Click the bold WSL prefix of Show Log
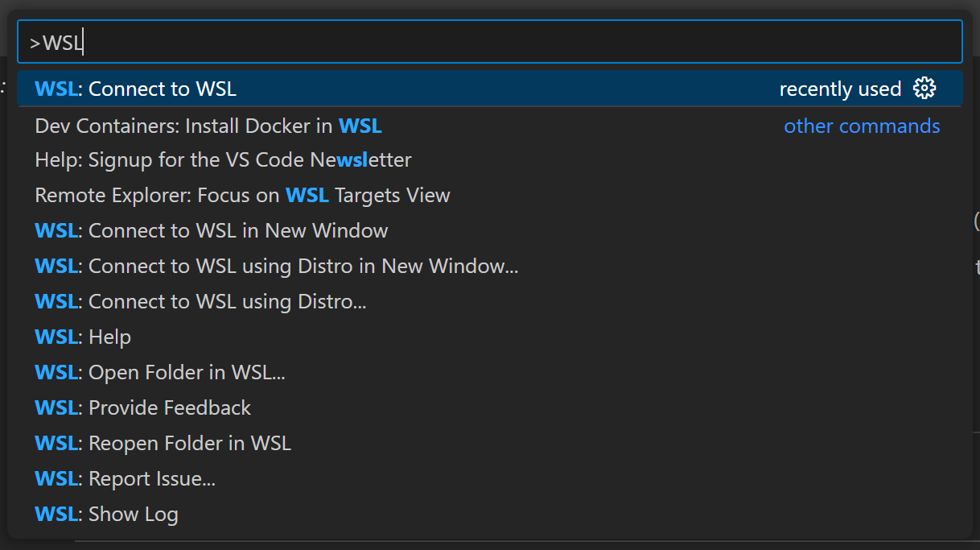 tap(56, 515)
